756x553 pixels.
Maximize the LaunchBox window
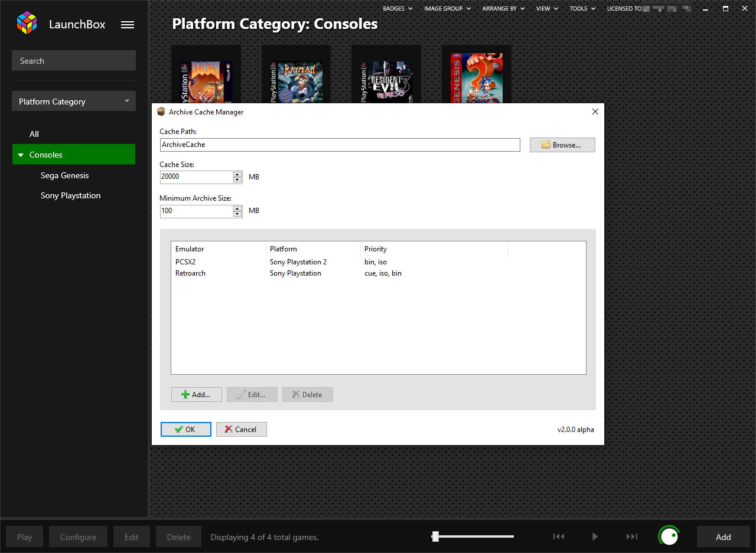(725, 8)
